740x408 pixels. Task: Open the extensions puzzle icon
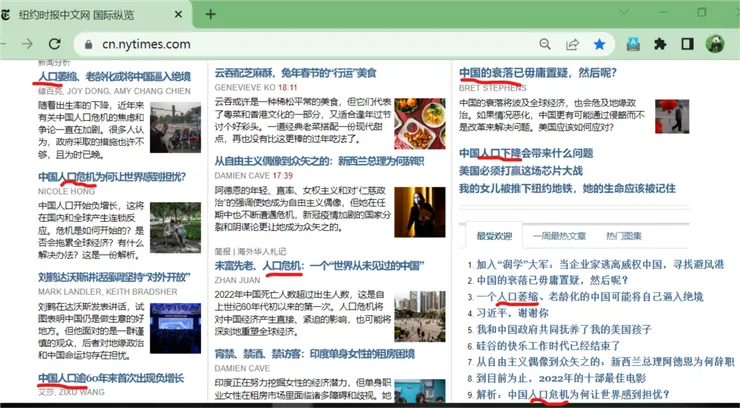(660, 44)
